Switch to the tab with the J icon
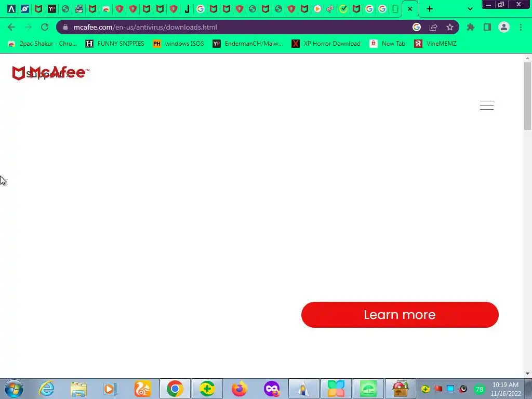 click(x=187, y=9)
